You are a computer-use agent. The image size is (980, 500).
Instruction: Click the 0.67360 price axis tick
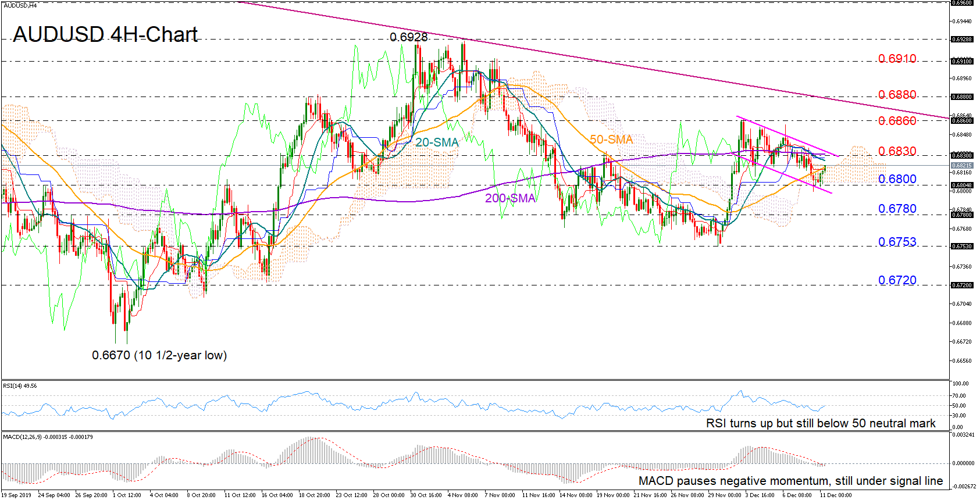(x=962, y=267)
